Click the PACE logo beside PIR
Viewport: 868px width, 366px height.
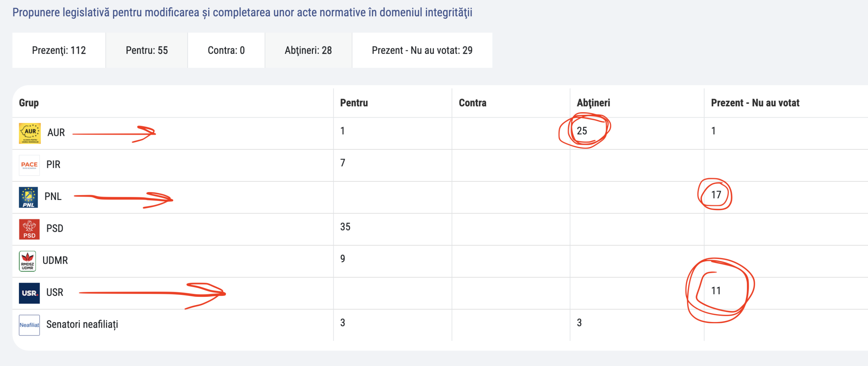[x=29, y=165]
